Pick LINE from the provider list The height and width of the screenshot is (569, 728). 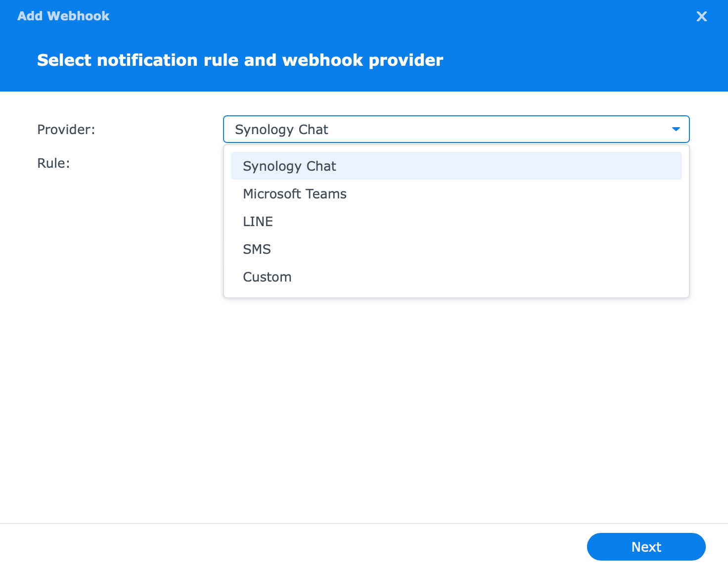pyautogui.click(x=456, y=221)
